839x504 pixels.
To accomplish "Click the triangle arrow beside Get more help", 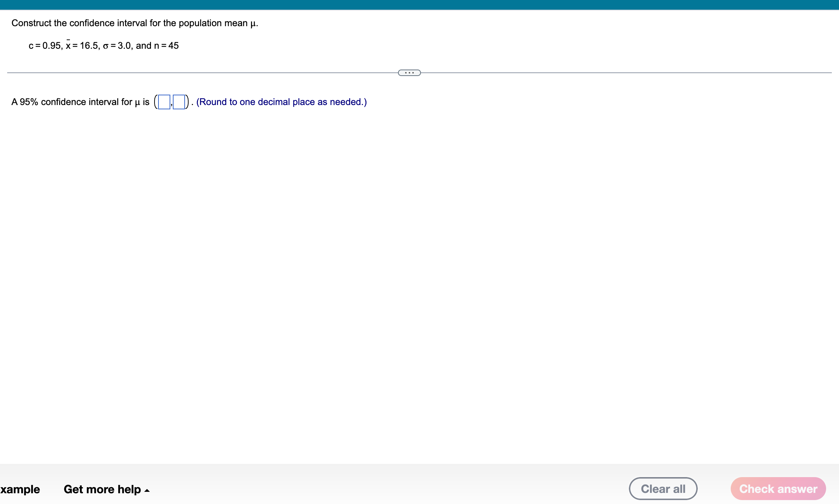I will [147, 490].
